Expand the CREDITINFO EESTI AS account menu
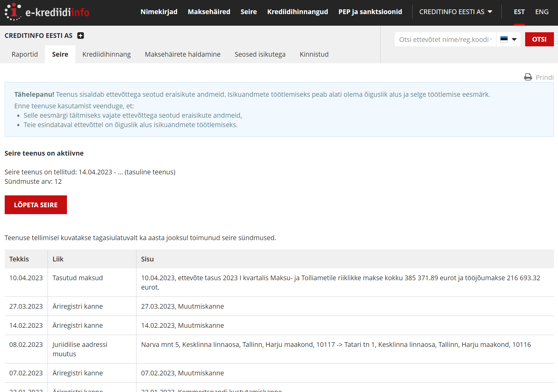Viewport: 558px width, 392px height. point(455,12)
